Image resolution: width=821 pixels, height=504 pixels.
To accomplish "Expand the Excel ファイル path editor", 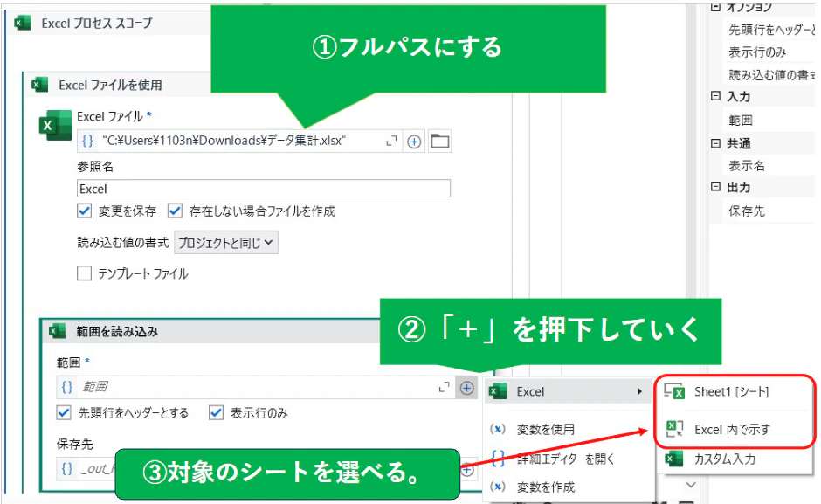I will point(391,141).
